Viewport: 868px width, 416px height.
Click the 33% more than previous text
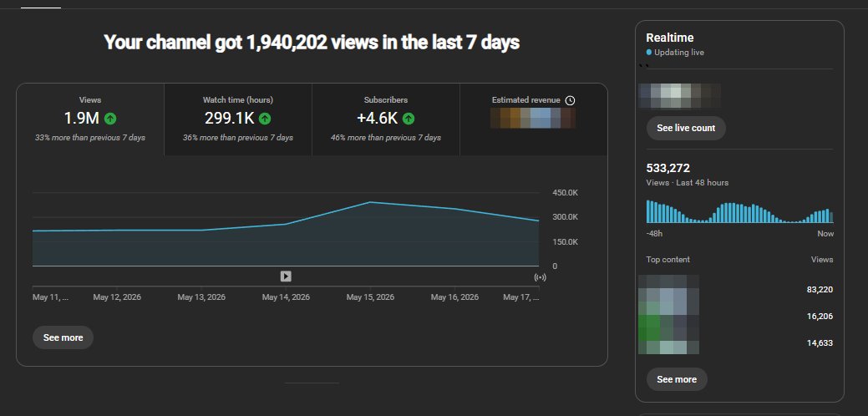90,138
